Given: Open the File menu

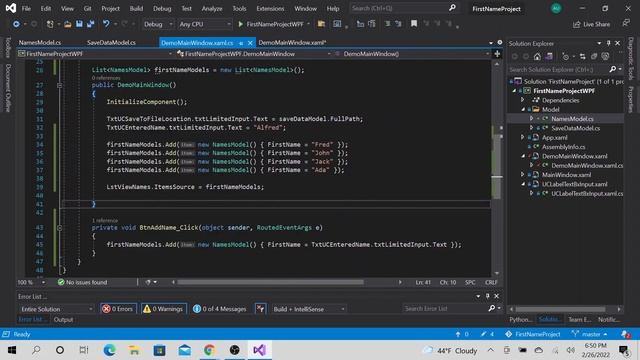Looking at the screenshot, I should tap(26, 8).
